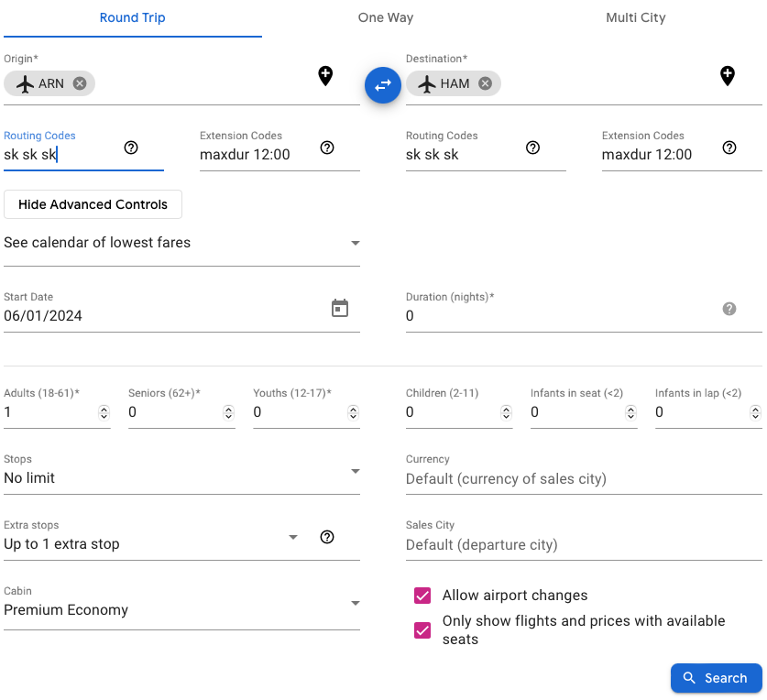Open help for destination Extension Codes
Viewport: 767px width, 700px height.
729,148
